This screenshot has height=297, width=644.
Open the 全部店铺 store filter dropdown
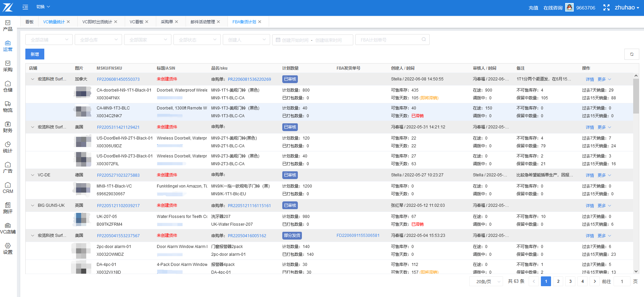tap(49, 40)
